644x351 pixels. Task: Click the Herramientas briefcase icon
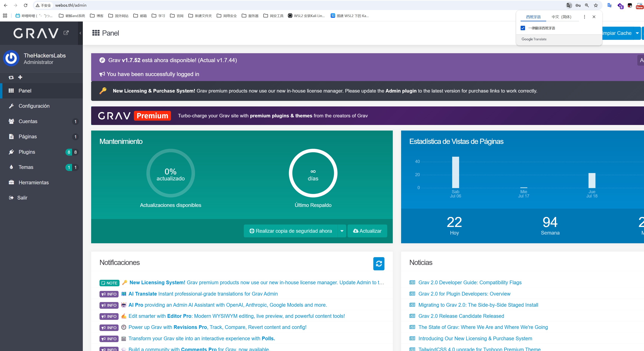11,182
